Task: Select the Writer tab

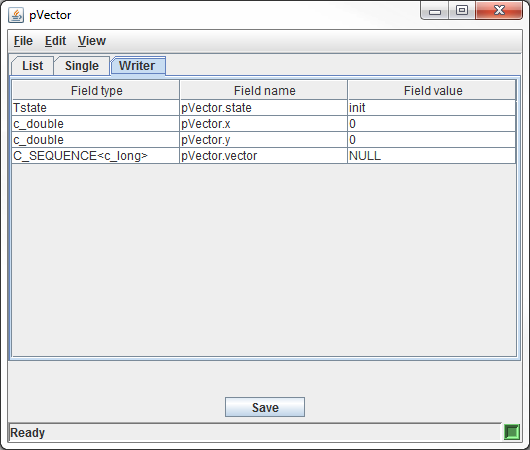Action: (138, 66)
